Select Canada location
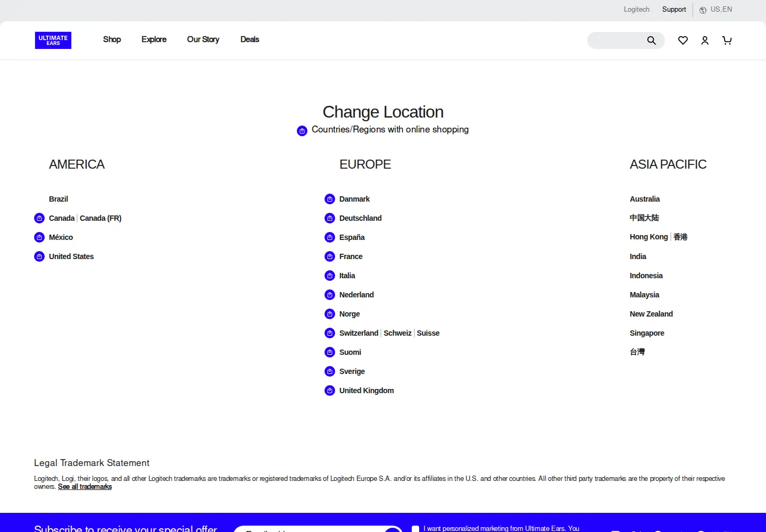The height and width of the screenshot is (532, 766). (x=62, y=218)
